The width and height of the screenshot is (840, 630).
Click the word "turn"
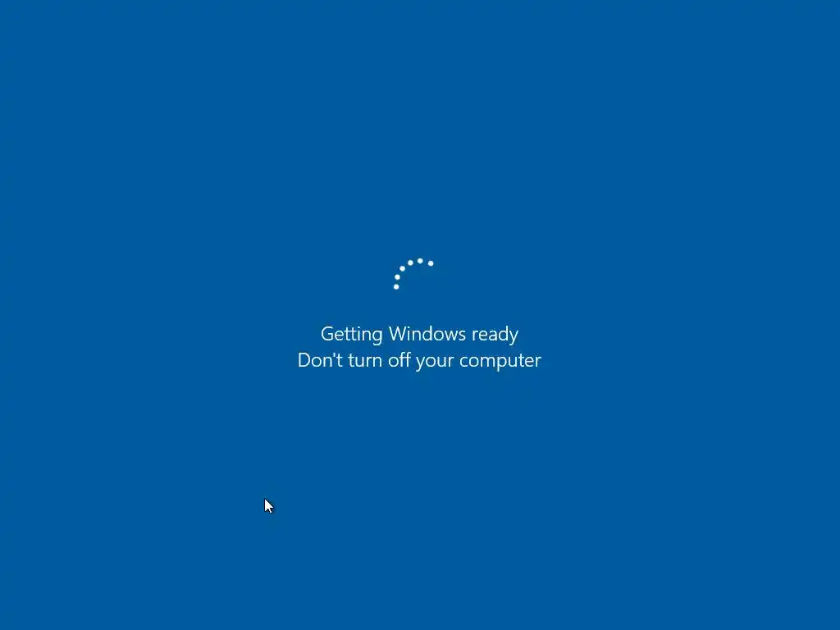tap(365, 361)
